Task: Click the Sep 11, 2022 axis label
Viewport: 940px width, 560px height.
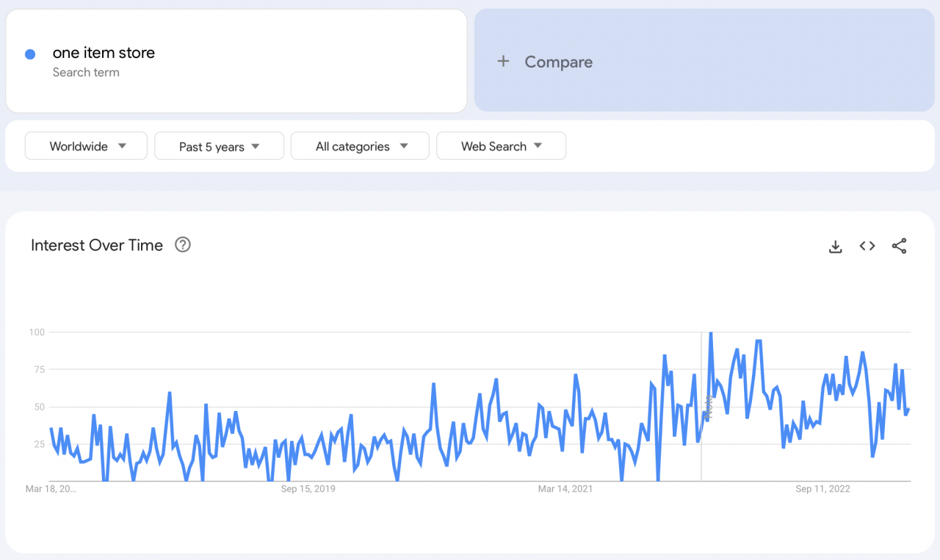Action: [822, 488]
